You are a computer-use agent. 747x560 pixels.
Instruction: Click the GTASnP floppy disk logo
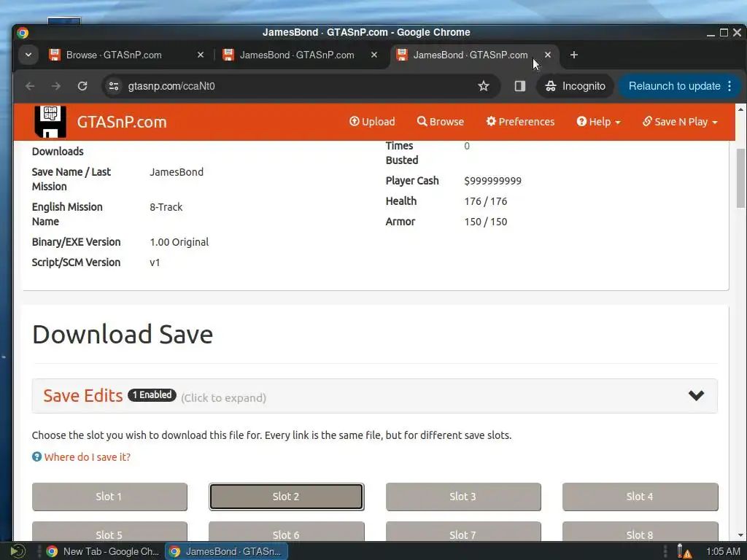50,122
